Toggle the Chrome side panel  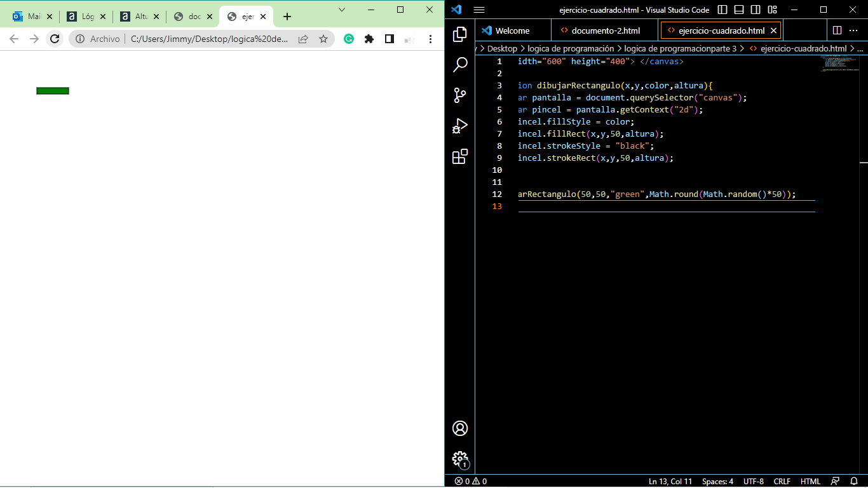[x=390, y=39]
